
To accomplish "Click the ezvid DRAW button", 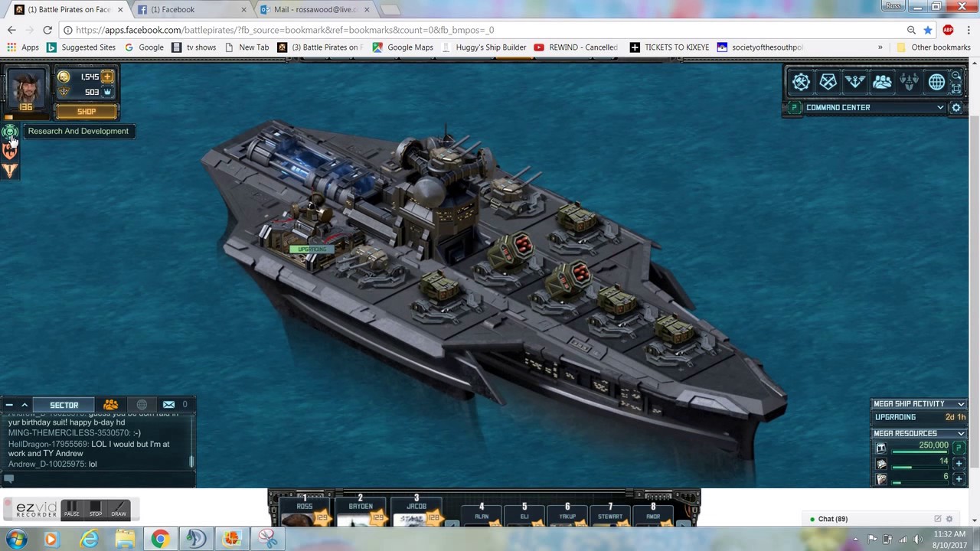I will pyautogui.click(x=119, y=509).
